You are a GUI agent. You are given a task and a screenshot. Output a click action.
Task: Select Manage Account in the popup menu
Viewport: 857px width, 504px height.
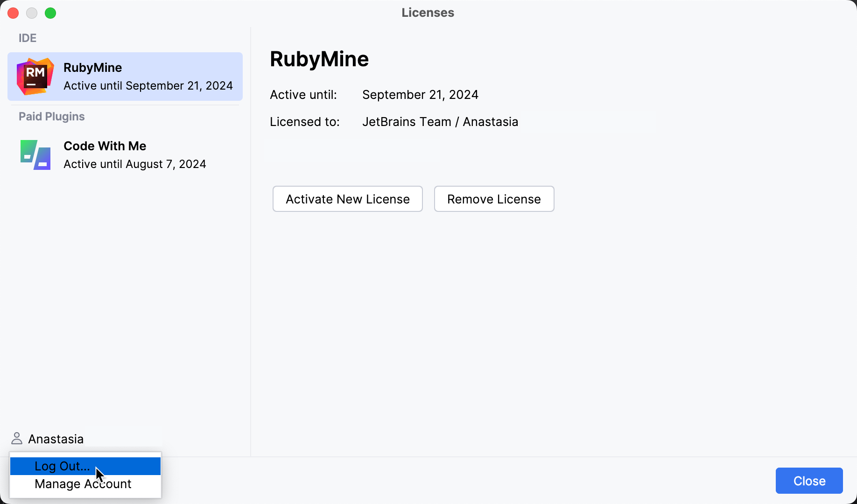(83, 484)
